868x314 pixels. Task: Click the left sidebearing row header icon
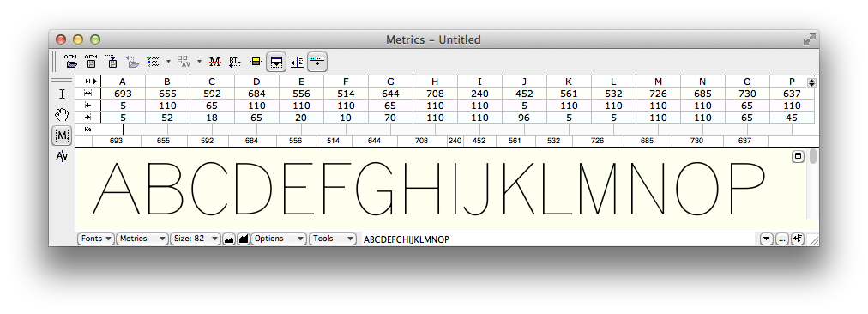88,106
